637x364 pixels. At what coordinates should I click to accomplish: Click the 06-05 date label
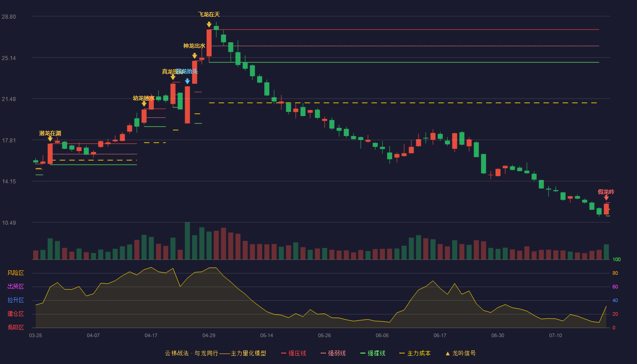click(x=382, y=335)
